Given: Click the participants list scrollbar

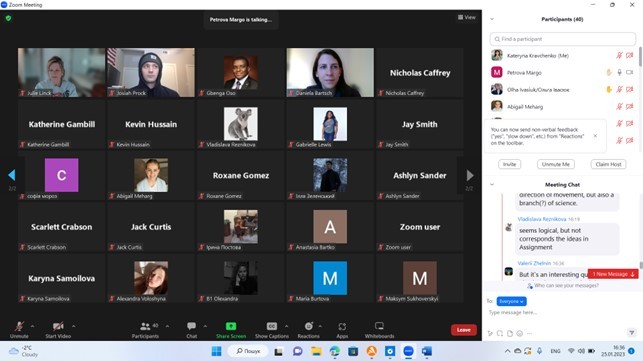Looking at the screenshot, I should point(640,57).
